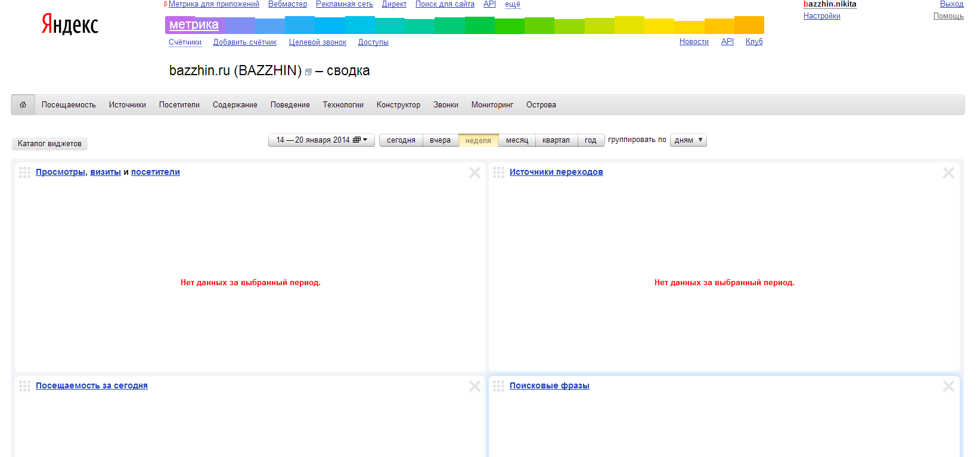Close the Источники переходов widget
980x457 pixels.
tap(948, 172)
